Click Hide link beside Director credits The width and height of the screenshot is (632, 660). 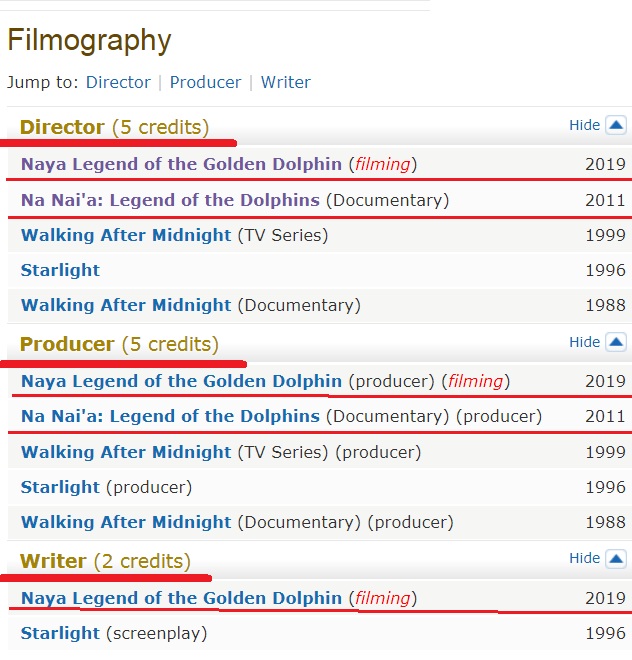[584, 125]
